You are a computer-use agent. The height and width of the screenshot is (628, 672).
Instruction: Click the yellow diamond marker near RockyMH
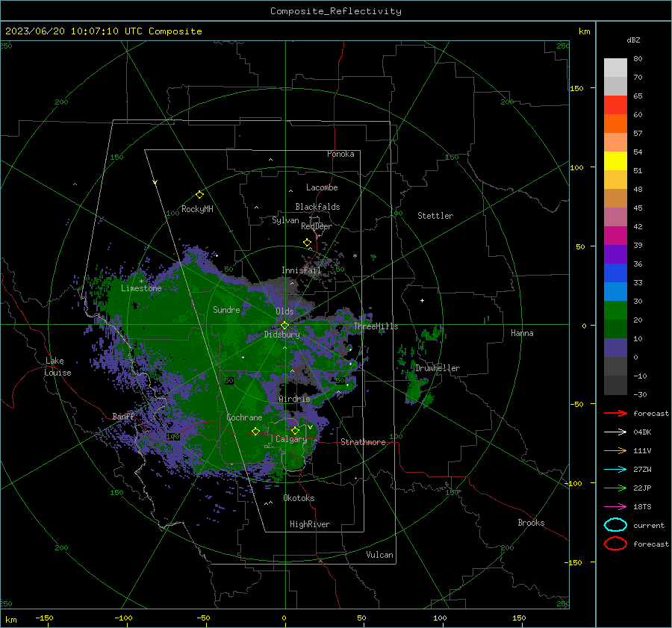(199, 195)
